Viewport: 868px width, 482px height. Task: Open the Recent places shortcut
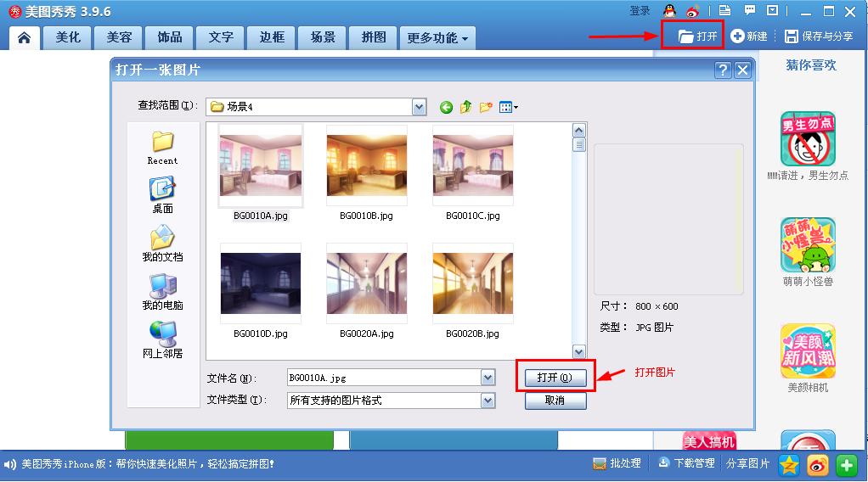(x=162, y=148)
